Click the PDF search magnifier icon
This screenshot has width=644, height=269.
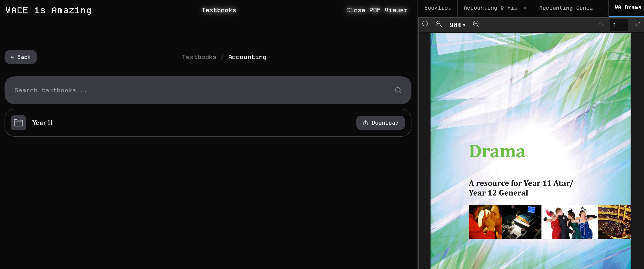tap(425, 24)
